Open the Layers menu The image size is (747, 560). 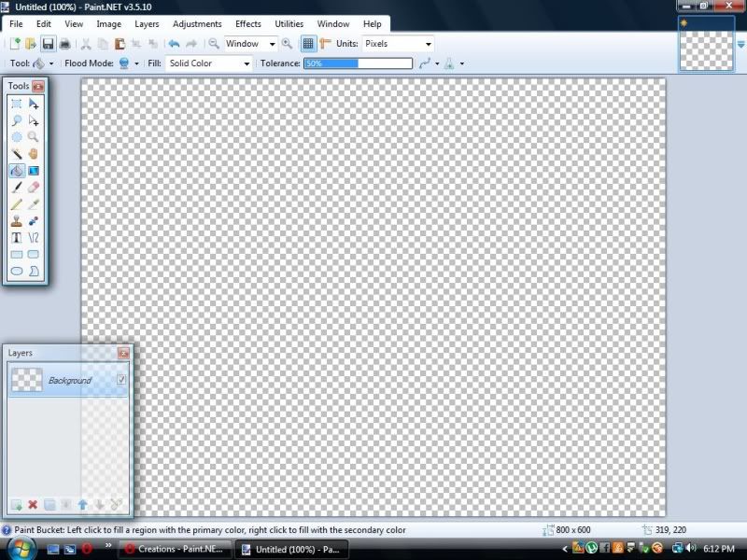[x=147, y=24]
